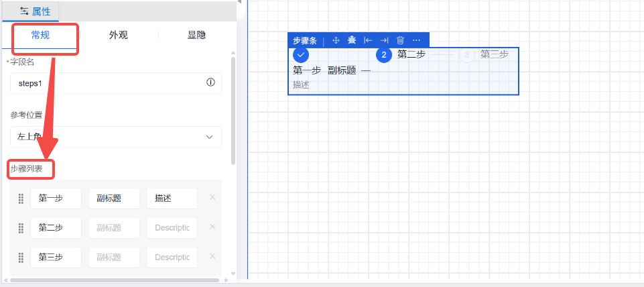This screenshot has width=644, height=287.
Task: Click the Description field in 第二步 row
Action: pos(172,228)
